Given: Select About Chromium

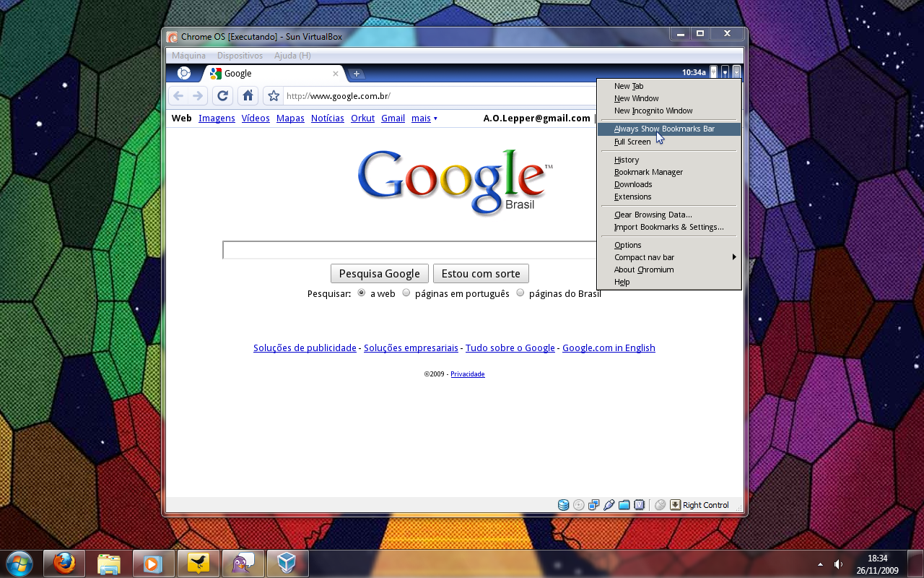Looking at the screenshot, I should pyautogui.click(x=669, y=269).
